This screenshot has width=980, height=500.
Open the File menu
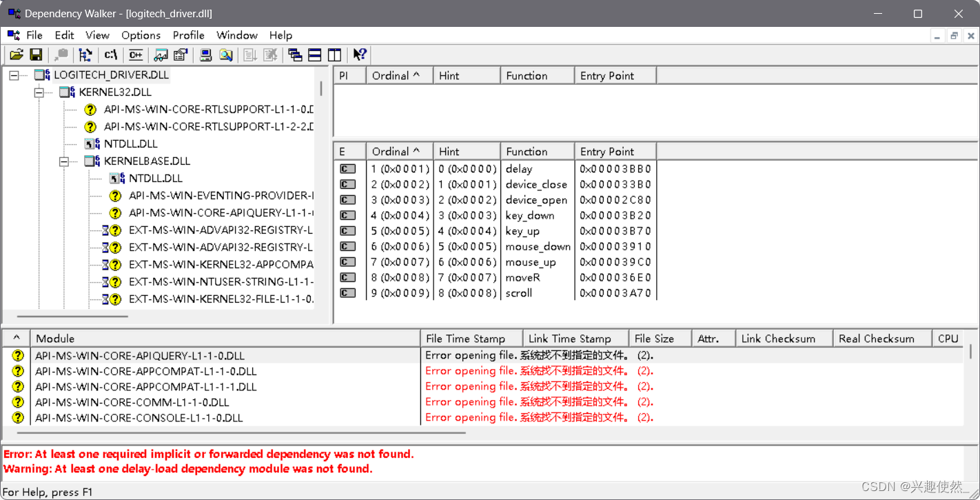(x=34, y=35)
